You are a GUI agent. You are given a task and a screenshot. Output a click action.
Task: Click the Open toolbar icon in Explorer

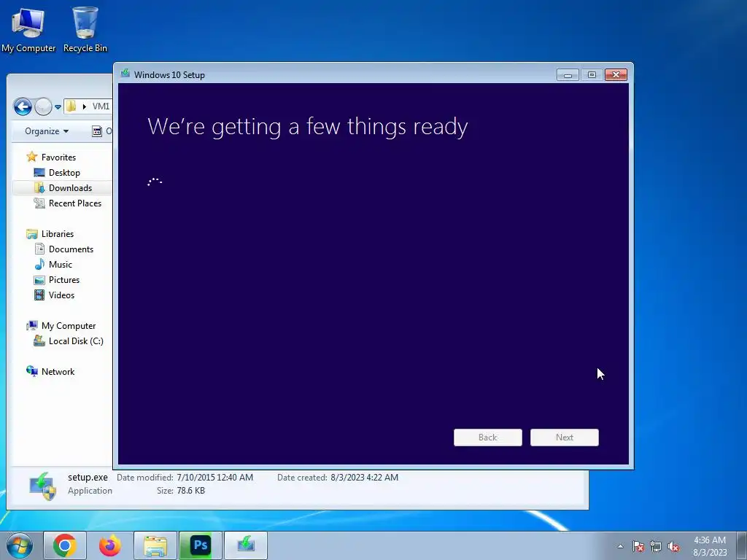(97, 131)
